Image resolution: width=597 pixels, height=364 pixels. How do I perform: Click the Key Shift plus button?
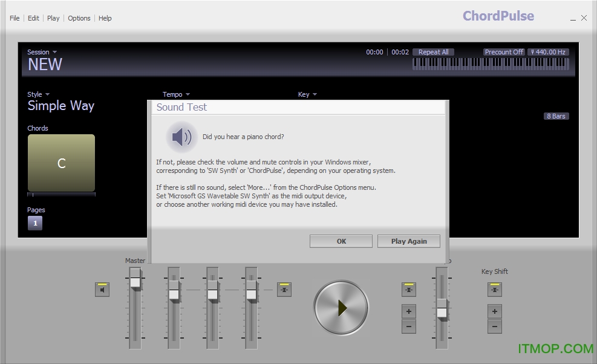495,311
